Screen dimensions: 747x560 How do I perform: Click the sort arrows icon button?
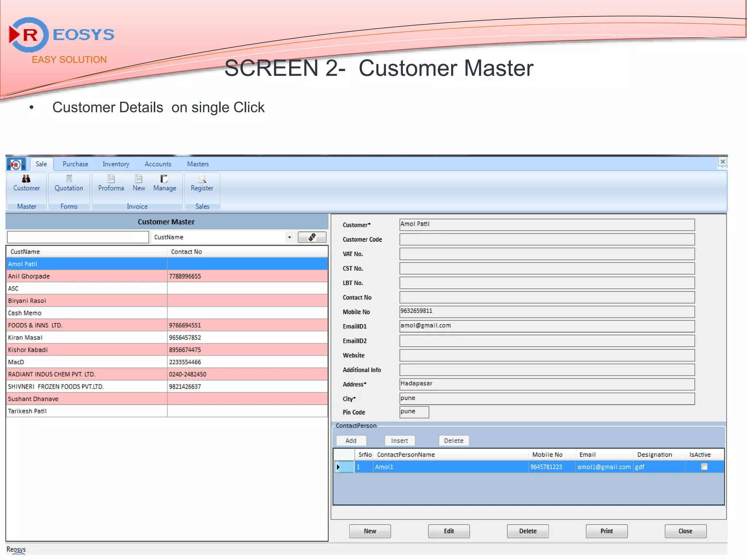[312, 237]
